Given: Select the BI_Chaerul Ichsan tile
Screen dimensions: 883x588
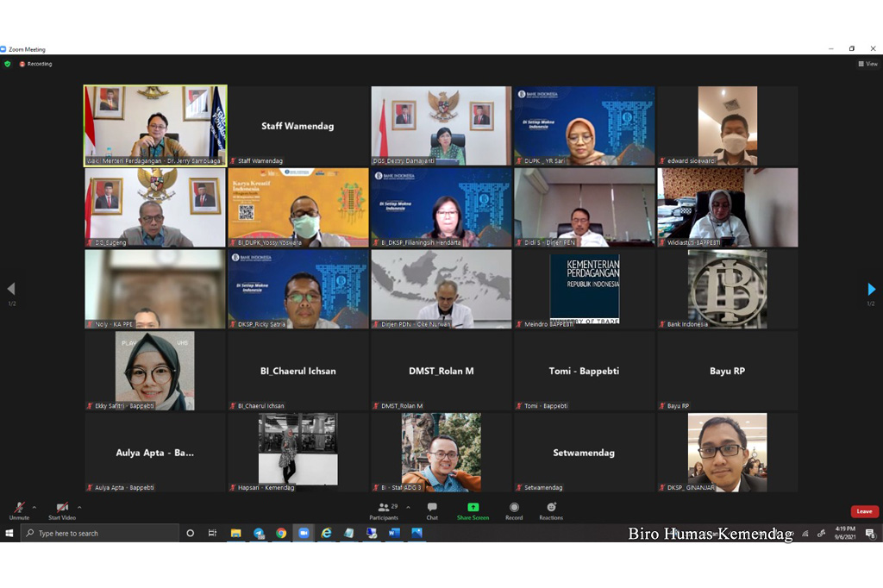Looking at the screenshot, I should pos(298,371).
